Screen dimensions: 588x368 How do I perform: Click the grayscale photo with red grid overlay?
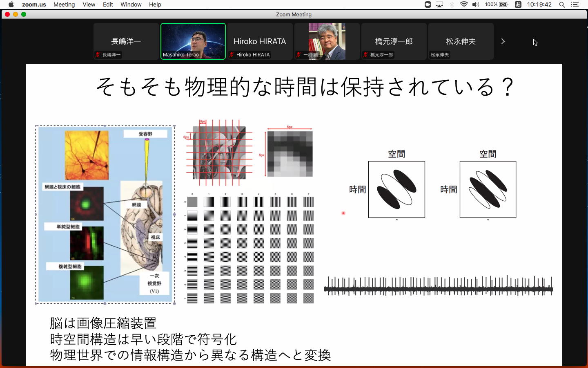pyautogui.click(x=219, y=153)
